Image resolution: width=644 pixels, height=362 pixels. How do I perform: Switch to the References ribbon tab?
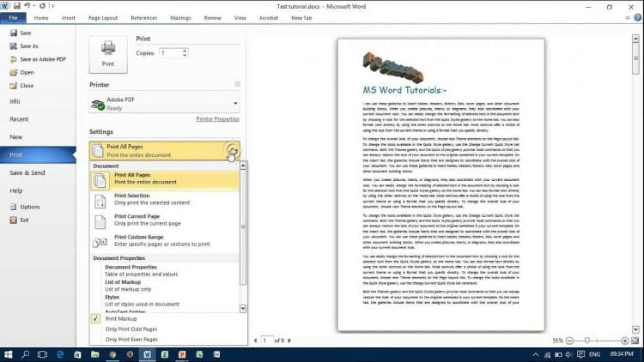click(x=143, y=18)
